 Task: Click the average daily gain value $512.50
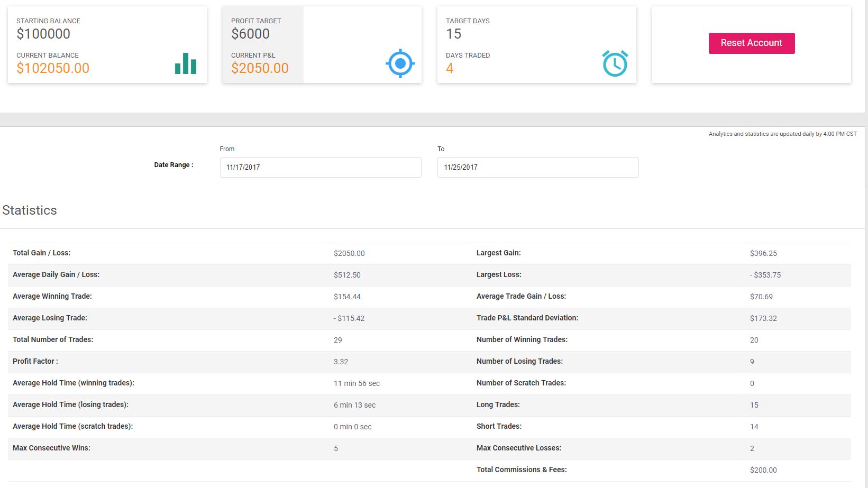[347, 275]
